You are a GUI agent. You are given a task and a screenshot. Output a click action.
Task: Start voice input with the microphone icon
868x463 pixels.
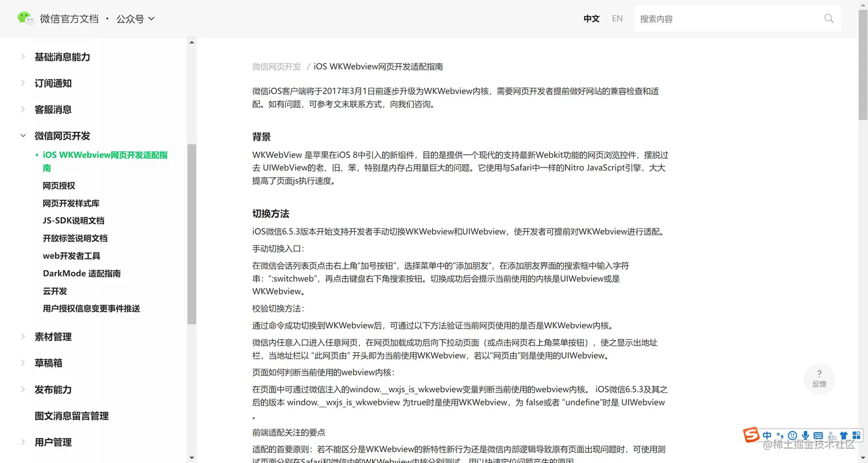click(806, 435)
